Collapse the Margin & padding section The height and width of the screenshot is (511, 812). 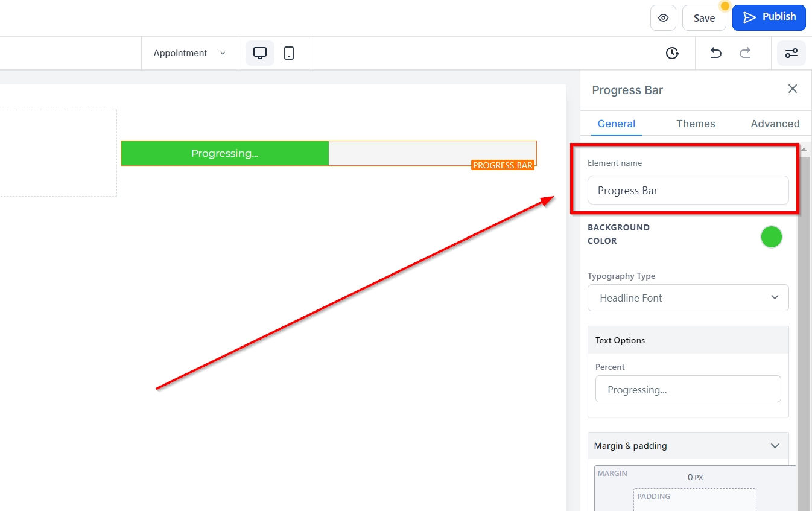pyautogui.click(x=775, y=446)
